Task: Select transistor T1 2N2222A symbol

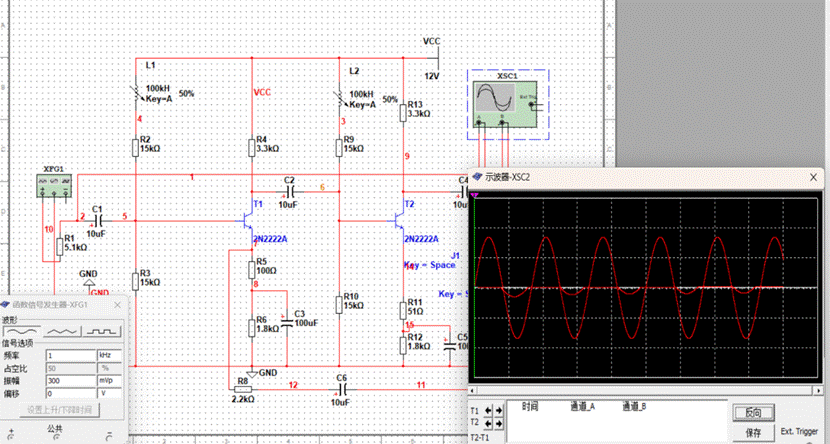Action: pos(247,221)
